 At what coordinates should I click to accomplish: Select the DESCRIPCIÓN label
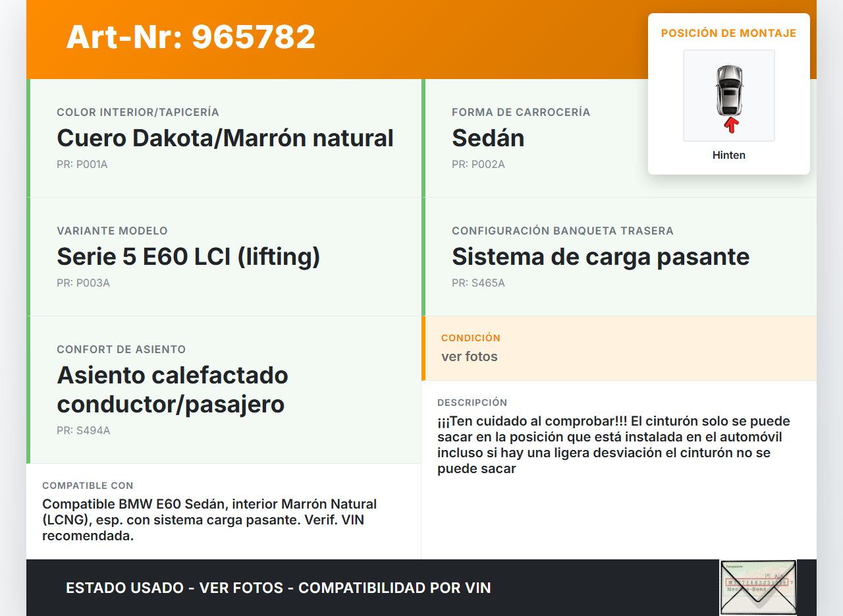(472, 403)
